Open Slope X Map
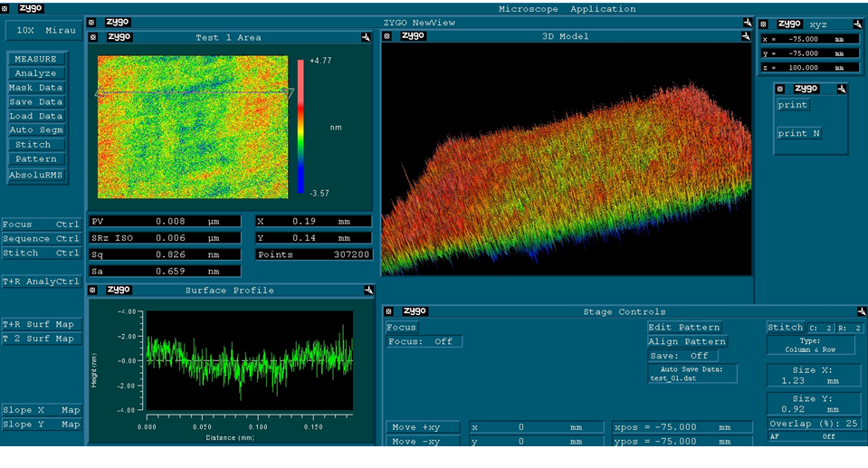This screenshot has width=868, height=468. 42,410
